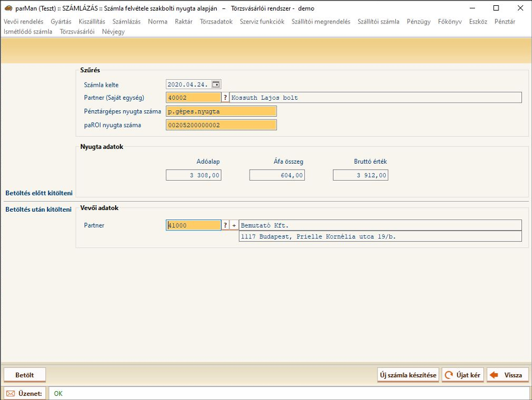Open the calendar picker for Számla kelte
This screenshot has width=532, height=400.
pos(216,84)
